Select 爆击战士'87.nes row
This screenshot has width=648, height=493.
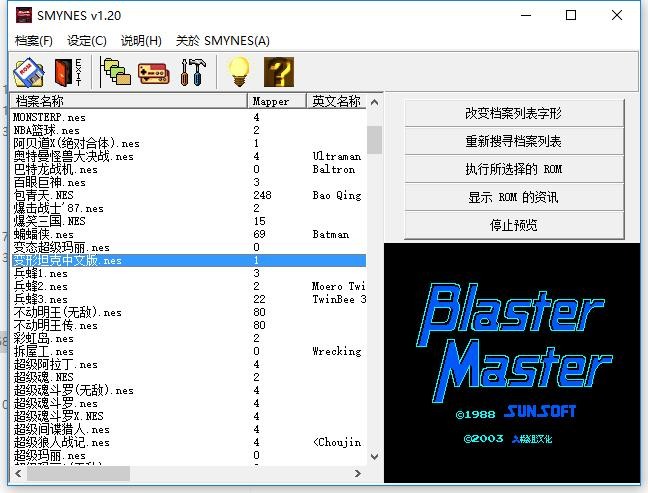pos(188,208)
